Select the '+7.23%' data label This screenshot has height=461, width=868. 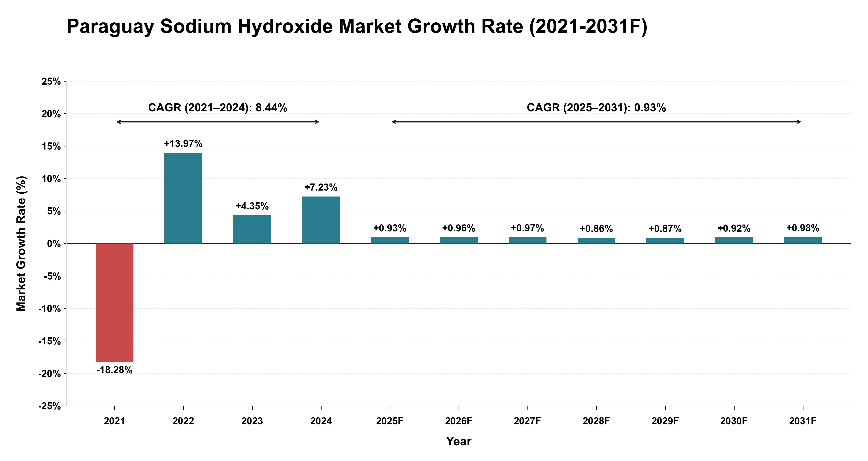click(321, 187)
